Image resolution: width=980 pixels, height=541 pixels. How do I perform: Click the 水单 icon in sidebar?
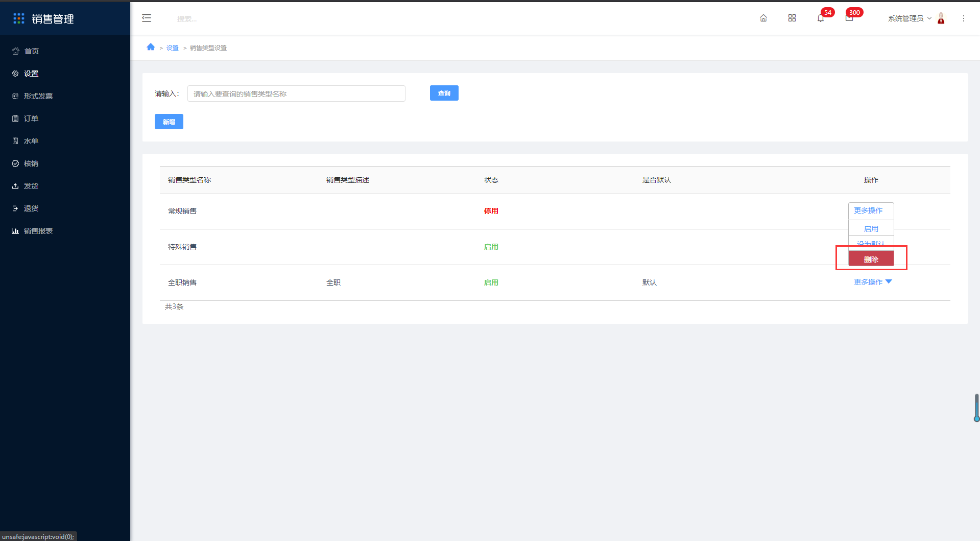(x=15, y=141)
